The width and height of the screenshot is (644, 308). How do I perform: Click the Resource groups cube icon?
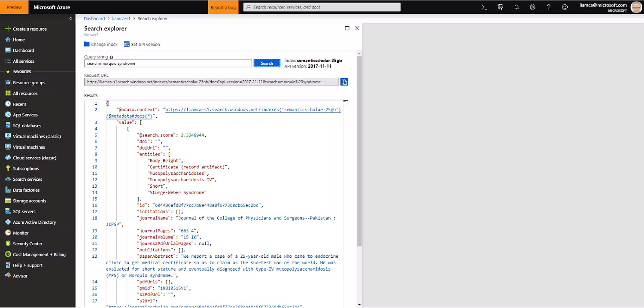(8, 82)
